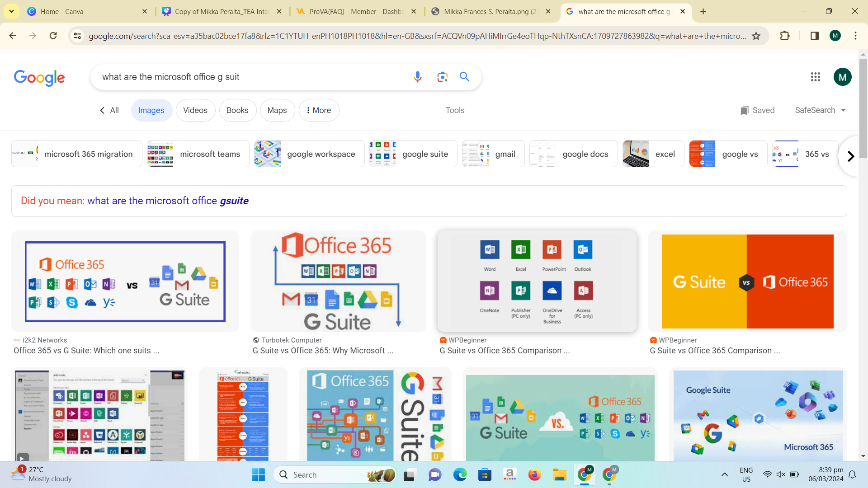Image resolution: width=868 pixels, height=488 pixels.
Task: Filter by 'microsoft 365 migration' chip
Action: (77, 154)
